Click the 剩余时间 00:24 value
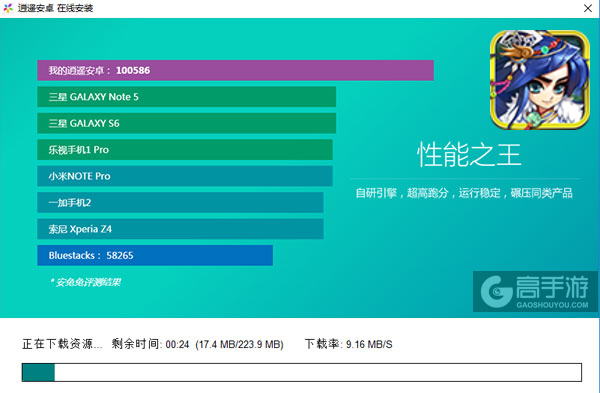Image resolution: width=600 pixels, height=393 pixels. click(150, 344)
